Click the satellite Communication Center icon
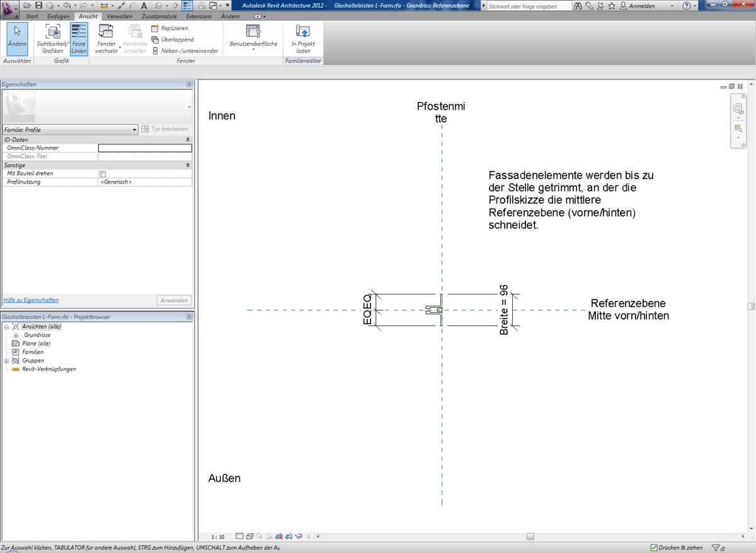 pos(600,6)
